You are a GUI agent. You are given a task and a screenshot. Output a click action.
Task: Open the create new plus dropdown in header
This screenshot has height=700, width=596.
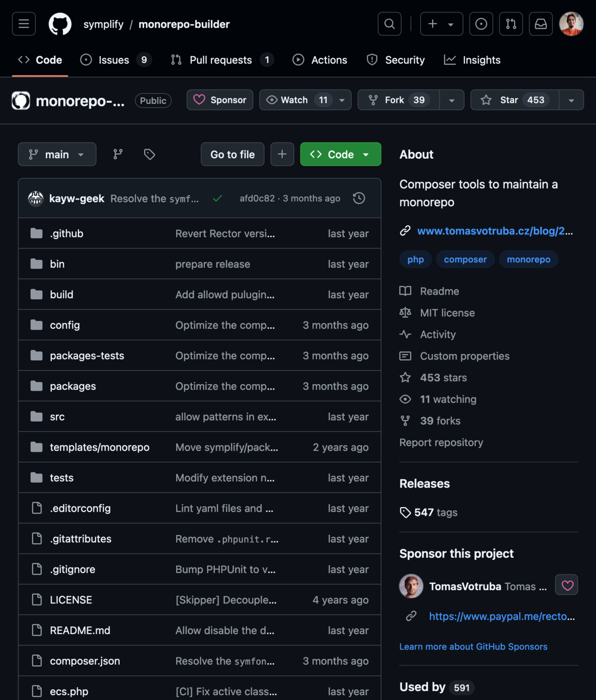(x=441, y=24)
